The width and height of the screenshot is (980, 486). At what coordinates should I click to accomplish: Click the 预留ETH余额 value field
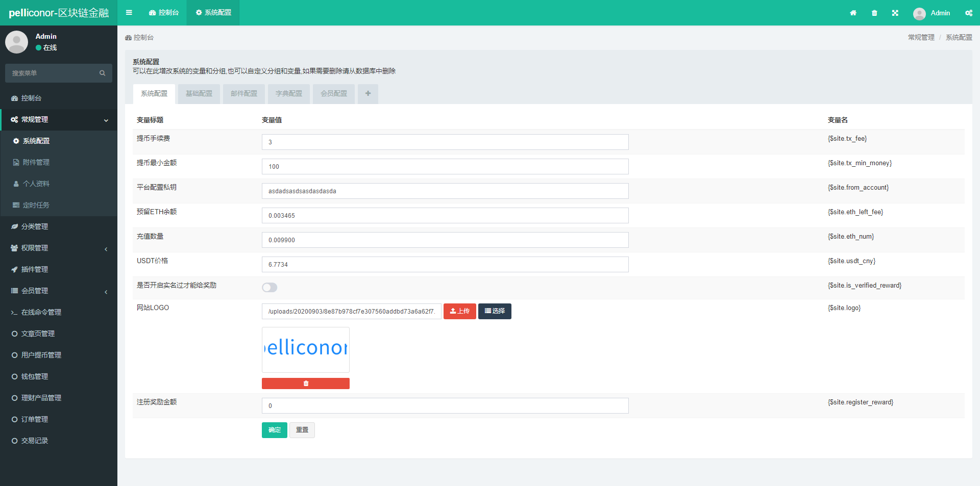[445, 216]
